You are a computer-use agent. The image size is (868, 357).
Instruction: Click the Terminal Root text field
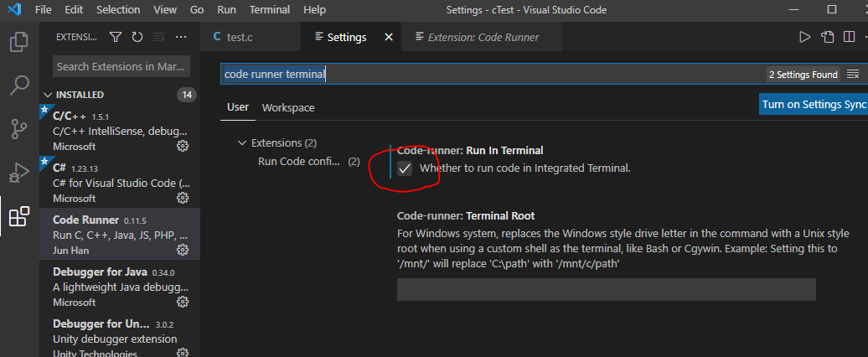tap(606, 289)
